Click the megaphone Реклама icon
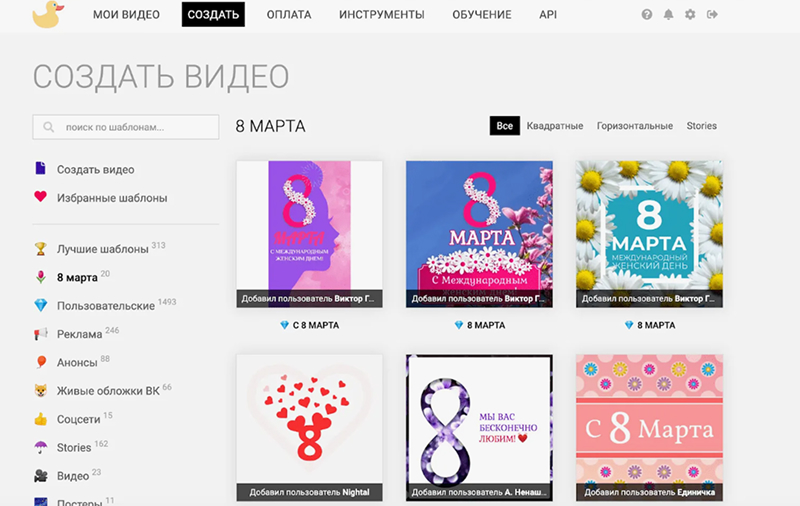Screen dimensions: 800x506 40,334
